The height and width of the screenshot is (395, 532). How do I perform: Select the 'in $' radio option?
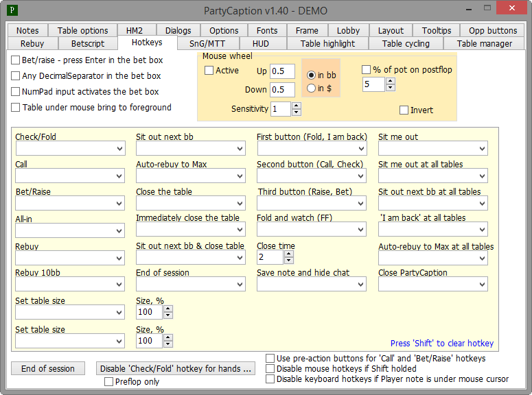311,88
